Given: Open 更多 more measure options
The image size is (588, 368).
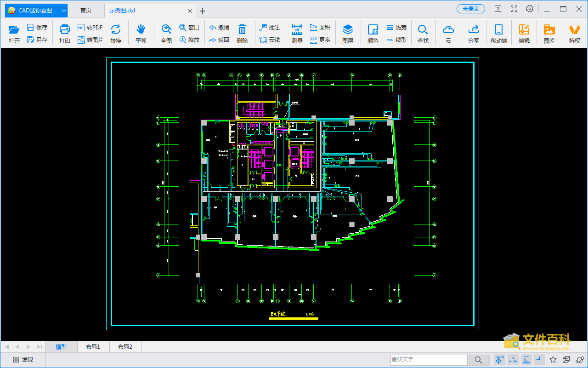Looking at the screenshot, I should (x=320, y=40).
